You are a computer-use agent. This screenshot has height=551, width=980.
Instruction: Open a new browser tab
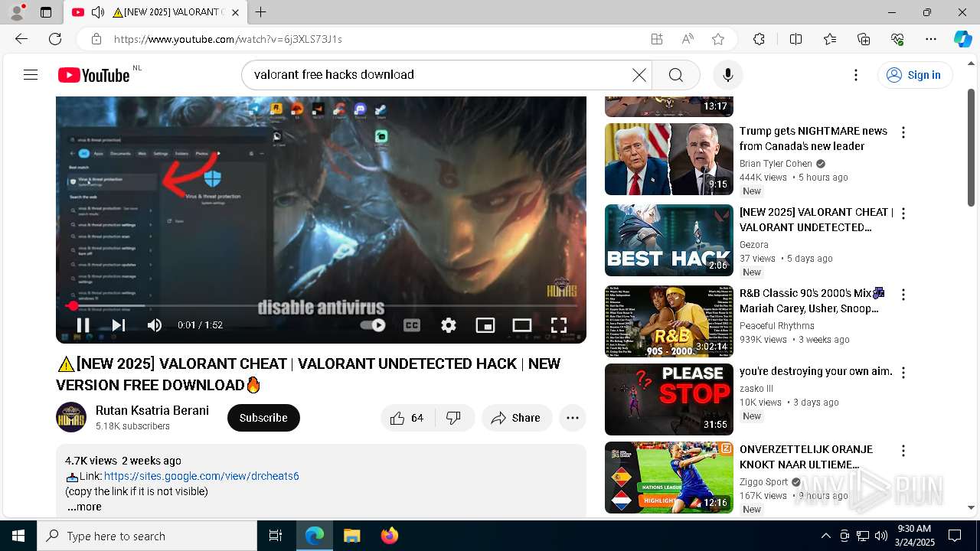click(x=261, y=12)
